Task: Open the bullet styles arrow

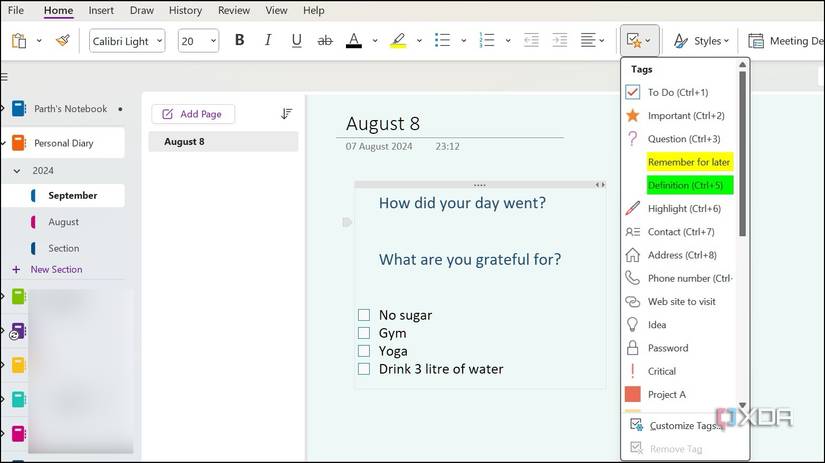Action: coord(464,41)
